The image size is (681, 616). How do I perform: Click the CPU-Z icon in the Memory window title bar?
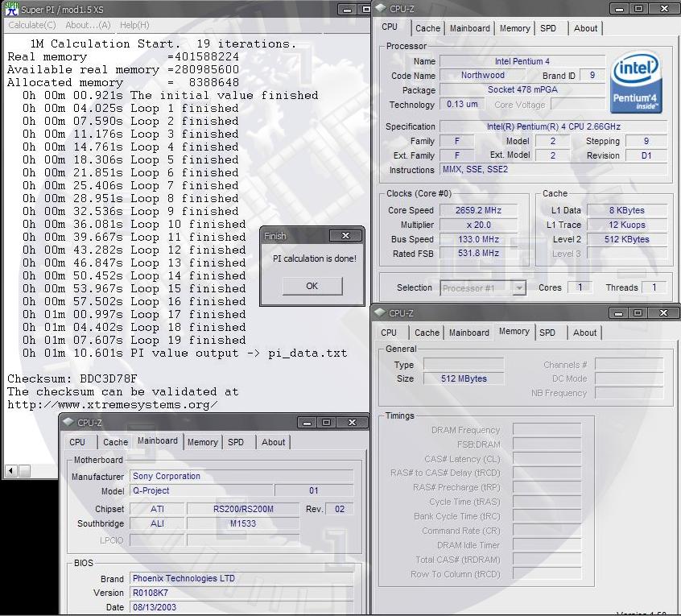click(380, 312)
